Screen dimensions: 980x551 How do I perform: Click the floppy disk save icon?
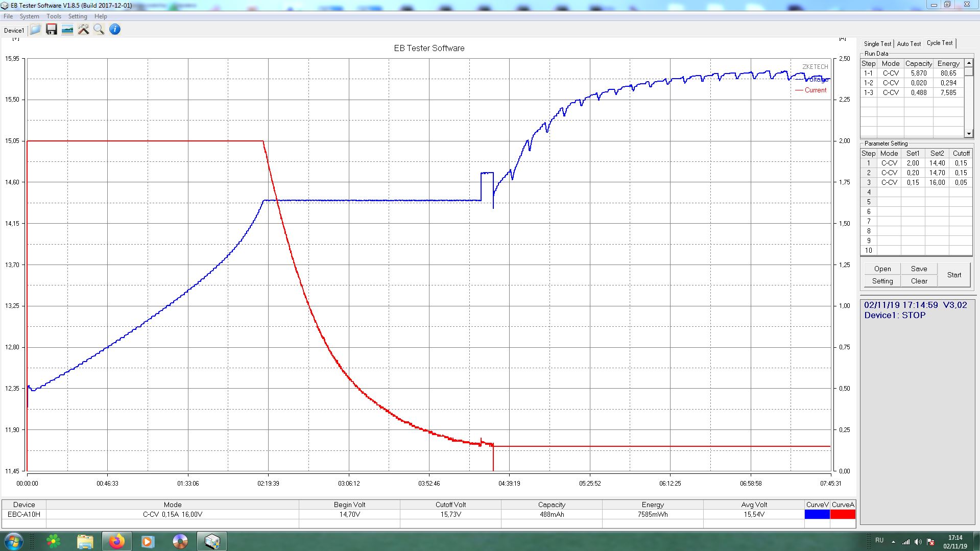[51, 30]
